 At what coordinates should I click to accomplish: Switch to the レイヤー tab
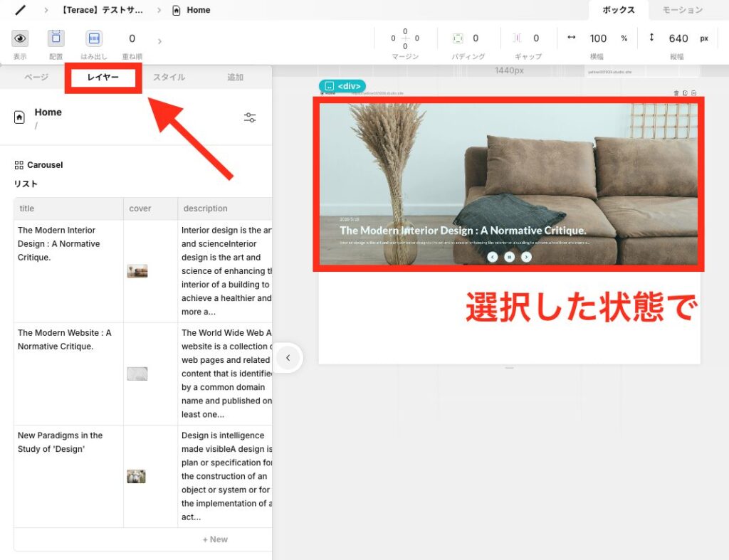tap(103, 77)
